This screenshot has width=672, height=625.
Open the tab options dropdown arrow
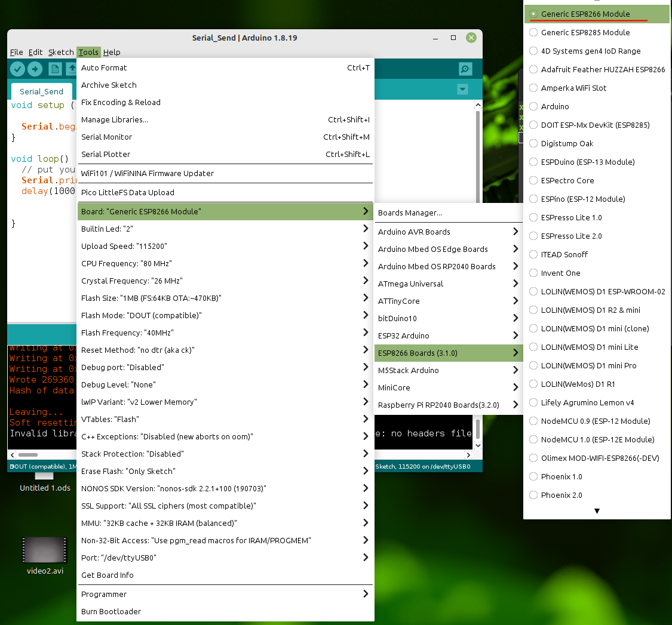(x=462, y=89)
